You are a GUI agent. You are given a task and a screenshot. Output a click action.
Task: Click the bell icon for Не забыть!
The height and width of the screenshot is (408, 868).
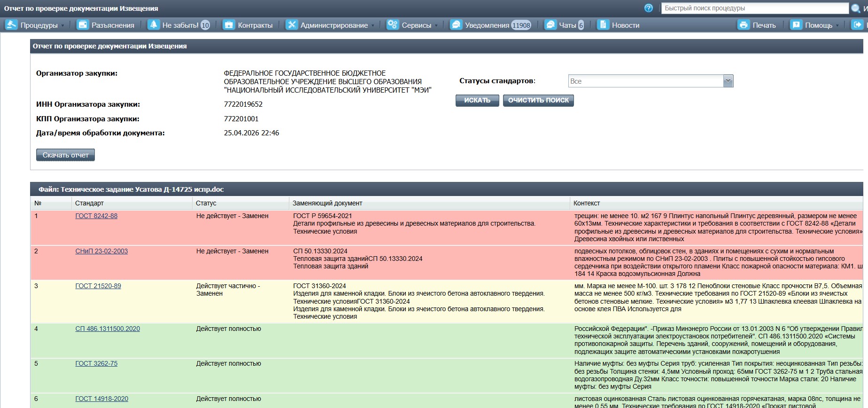[154, 24]
